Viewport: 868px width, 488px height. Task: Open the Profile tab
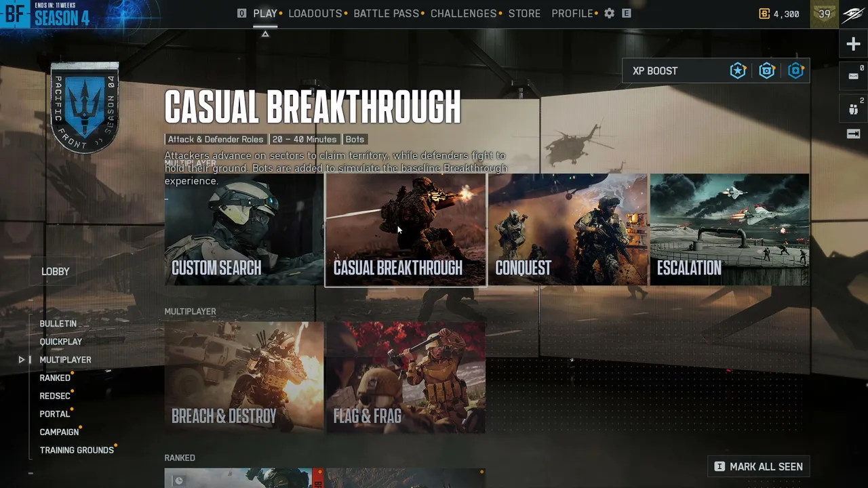(572, 14)
